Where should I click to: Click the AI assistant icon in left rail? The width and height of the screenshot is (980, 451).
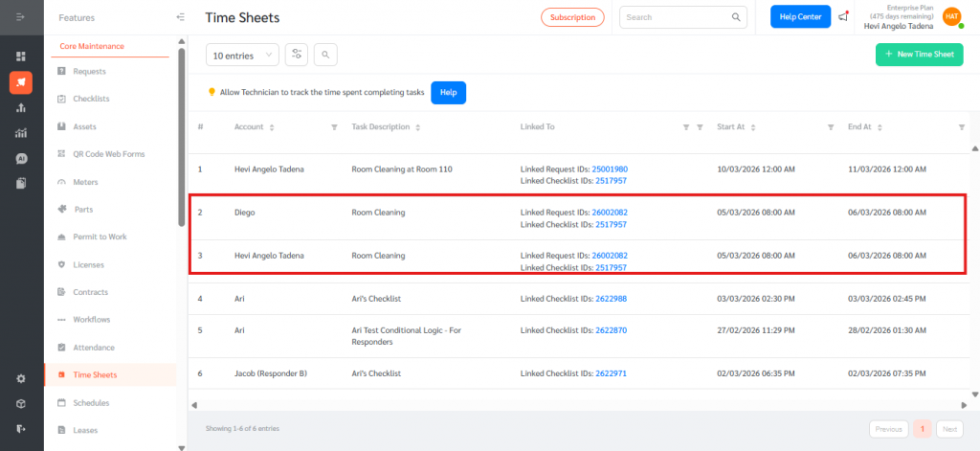(21, 158)
